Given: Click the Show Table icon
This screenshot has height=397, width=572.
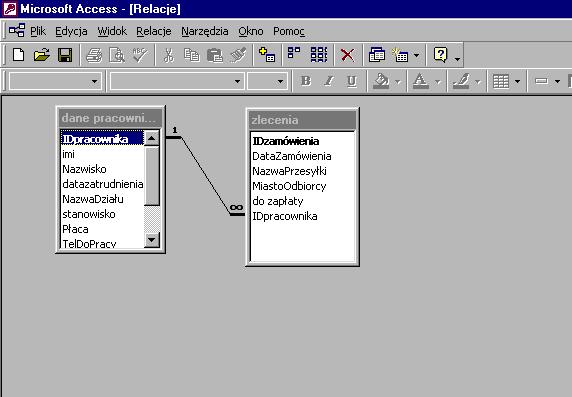Looking at the screenshot, I should point(267,55).
